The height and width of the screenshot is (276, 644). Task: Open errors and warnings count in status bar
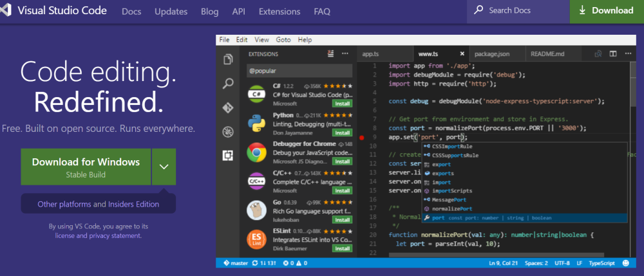(x=295, y=263)
